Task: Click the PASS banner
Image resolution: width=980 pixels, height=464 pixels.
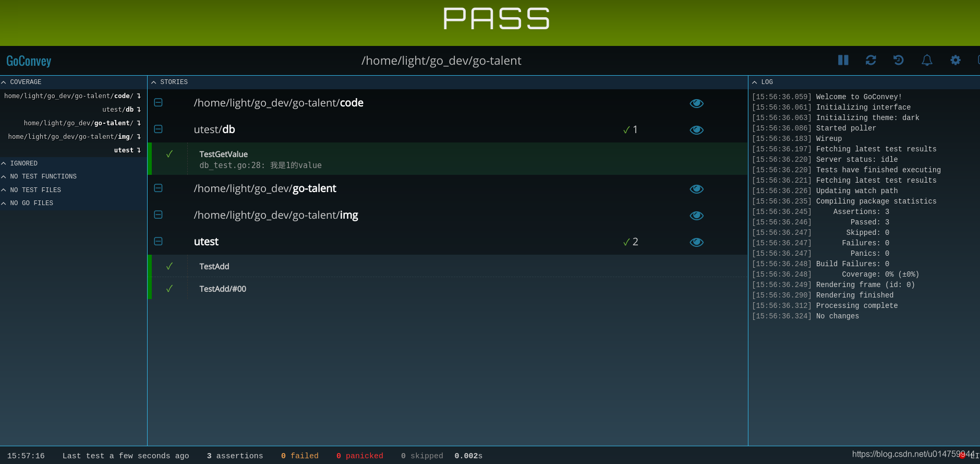Action: 496,19
